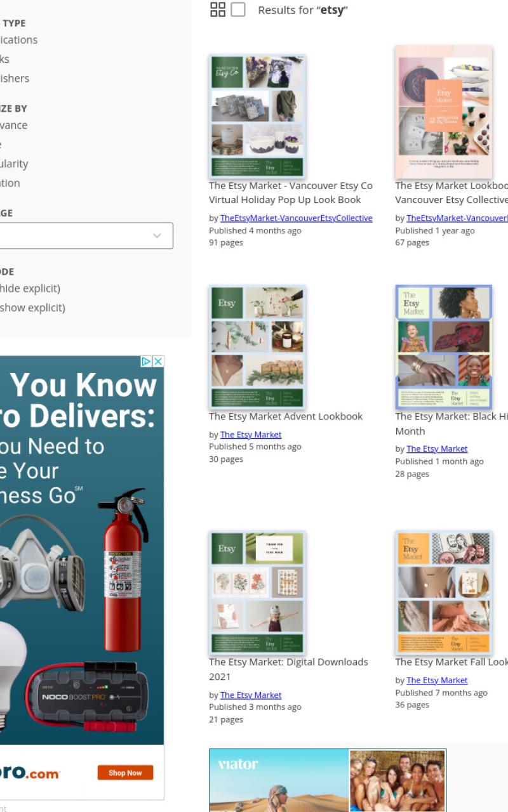Close the ad with X icon
Viewport: 508px width, 812px height.
(158, 361)
